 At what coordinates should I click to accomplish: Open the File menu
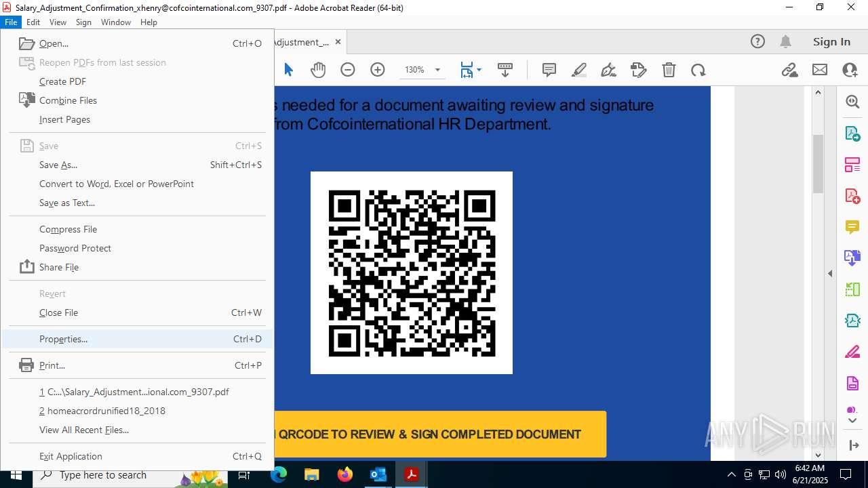[x=11, y=22]
